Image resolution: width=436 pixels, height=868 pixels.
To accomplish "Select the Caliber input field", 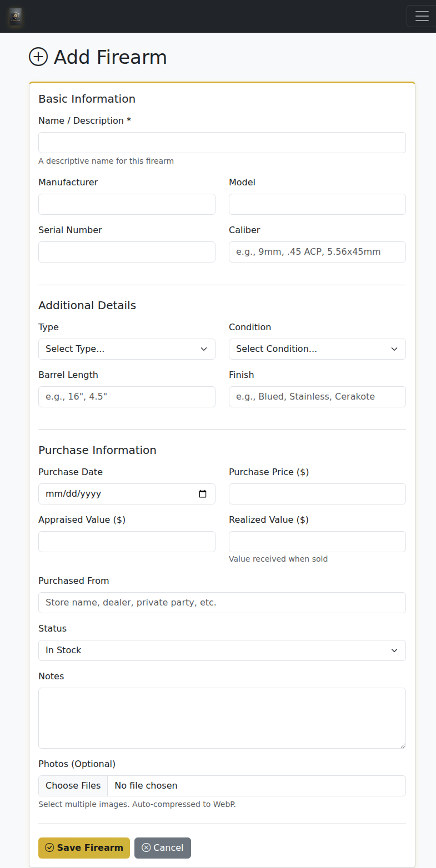I will click(317, 251).
